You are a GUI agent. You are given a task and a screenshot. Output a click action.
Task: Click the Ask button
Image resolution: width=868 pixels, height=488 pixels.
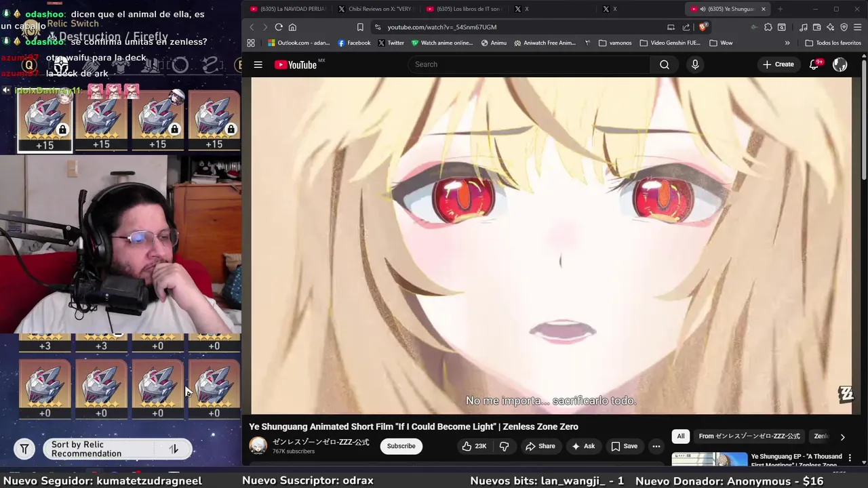coord(583,446)
